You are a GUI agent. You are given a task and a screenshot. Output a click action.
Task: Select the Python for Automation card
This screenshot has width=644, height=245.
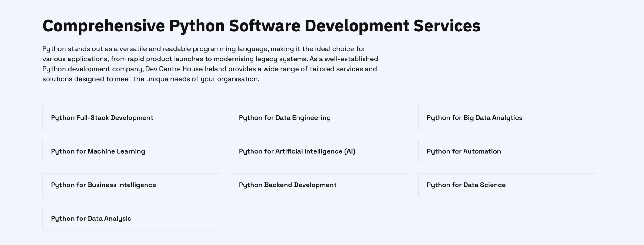[x=507, y=151]
